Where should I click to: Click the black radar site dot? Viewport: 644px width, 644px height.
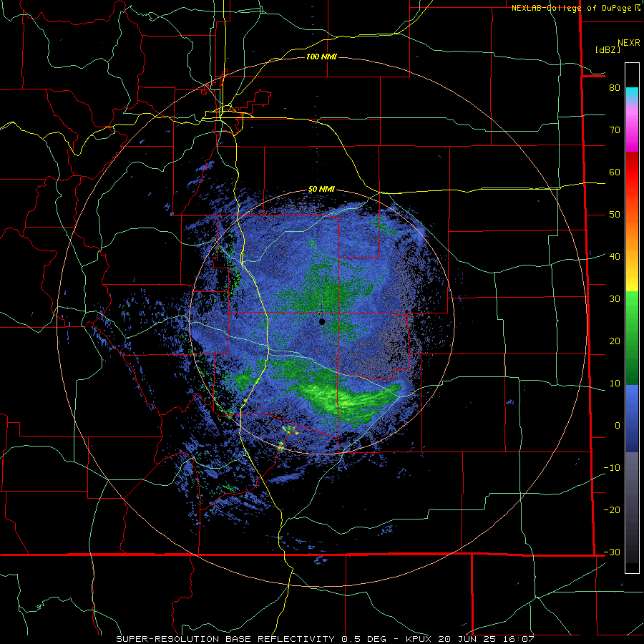[x=322, y=321]
